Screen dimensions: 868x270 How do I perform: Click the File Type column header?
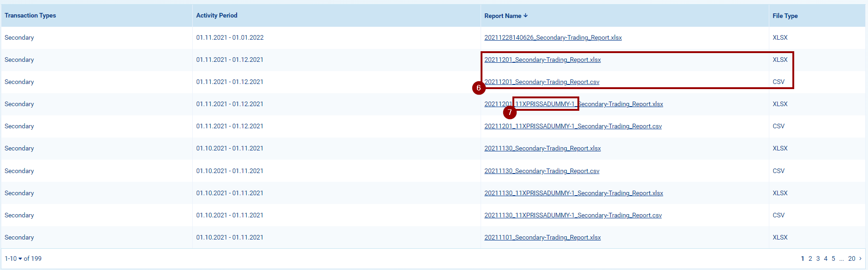785,16
